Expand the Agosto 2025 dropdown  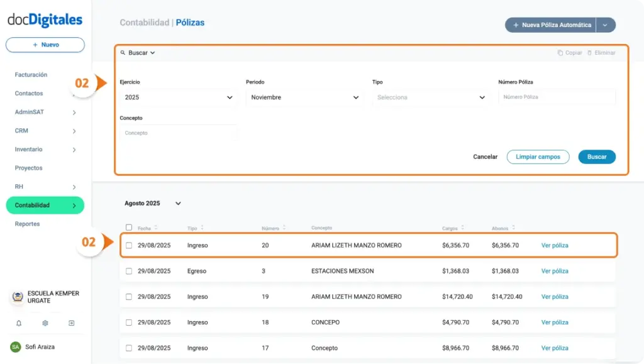click(178, 204)
